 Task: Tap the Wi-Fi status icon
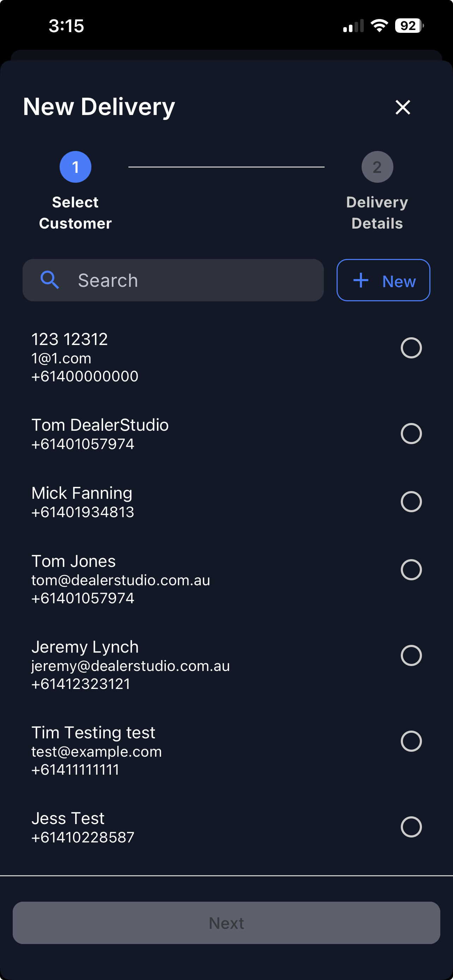[379, 26]
